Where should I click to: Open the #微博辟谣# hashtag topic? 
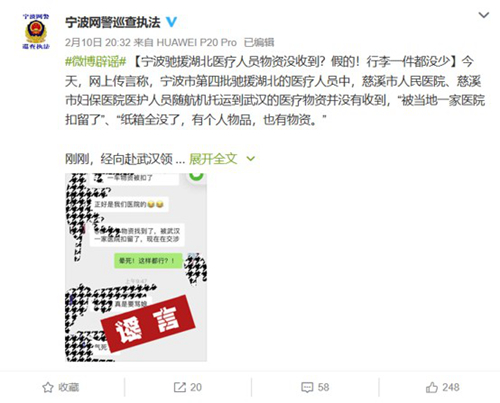click(x=96, y=62)
